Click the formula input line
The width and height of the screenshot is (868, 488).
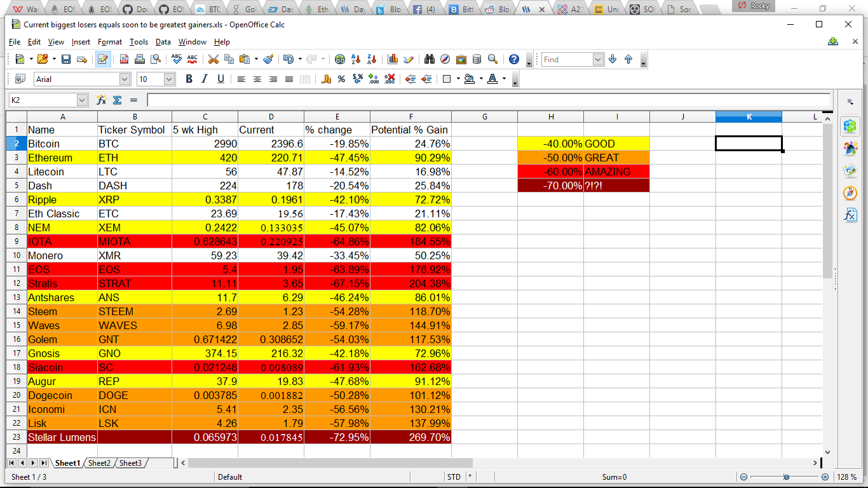[488, 100]
